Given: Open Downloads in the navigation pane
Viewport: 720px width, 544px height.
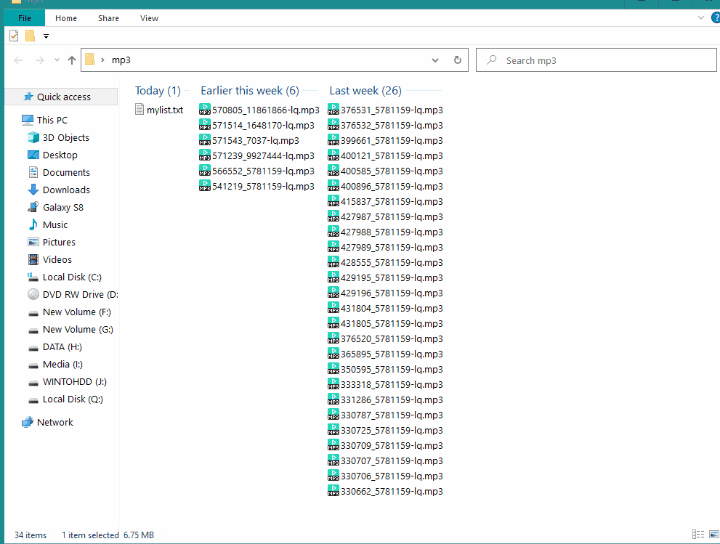Looking at the screenshot, I should (x=66, y=190).
